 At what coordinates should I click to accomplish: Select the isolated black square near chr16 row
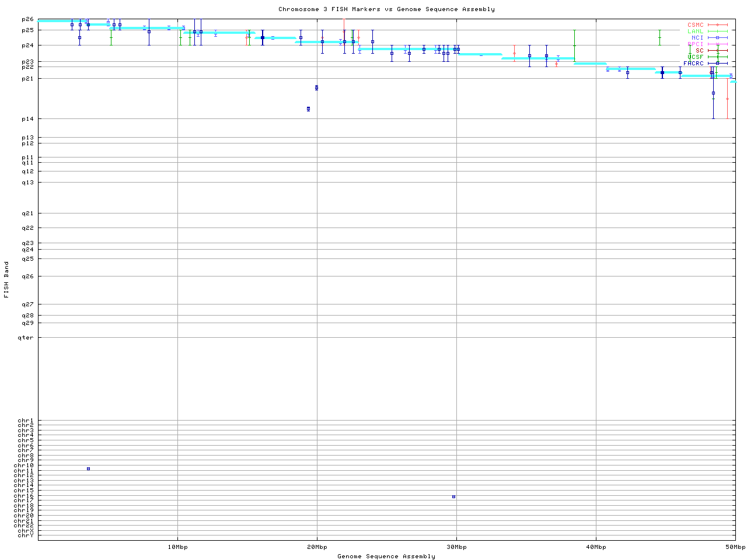[x=453, y=496]
